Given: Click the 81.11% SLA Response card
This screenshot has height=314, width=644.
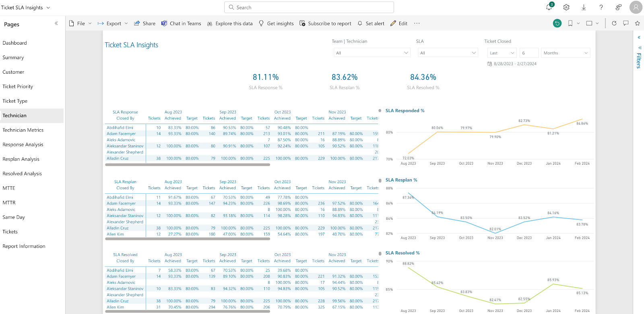Looking at the screenshot, I should point(266,81).
